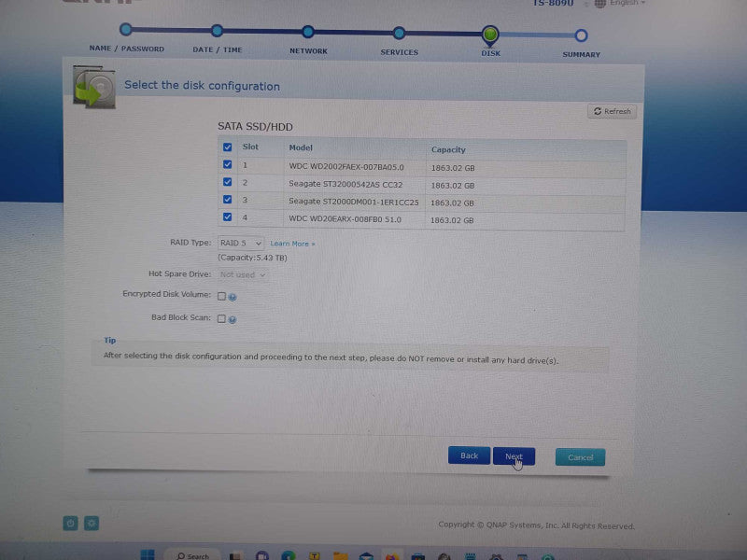The width and height of the screenshot is (747, 560).
Task: Toggle the select-all disks checkbox in header
Action: 227,147
